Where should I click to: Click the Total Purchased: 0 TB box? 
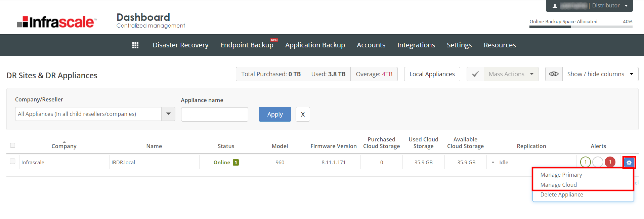271,74
